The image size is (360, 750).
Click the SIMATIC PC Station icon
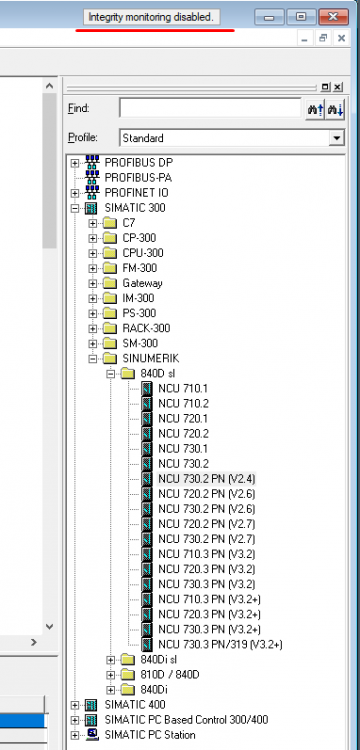[92, 735]
